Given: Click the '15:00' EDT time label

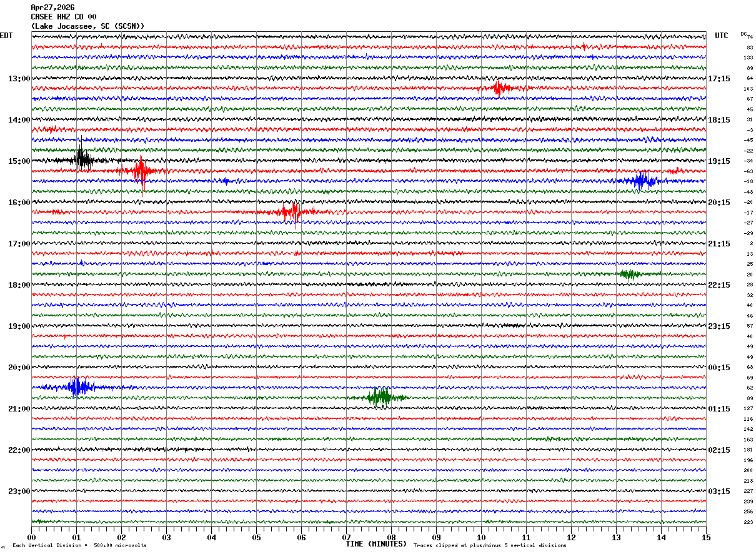Looking at the screenshot, I should tap(19, 161).
